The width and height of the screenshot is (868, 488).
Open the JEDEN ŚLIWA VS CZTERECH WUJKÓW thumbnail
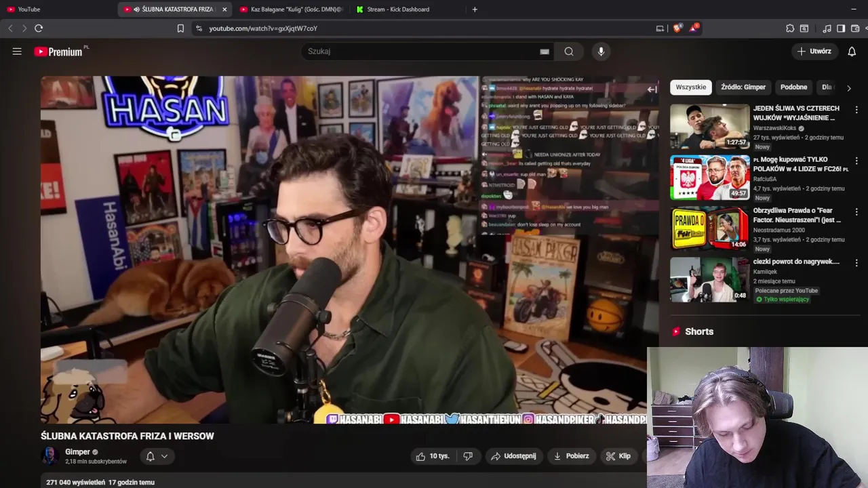tap(710, 127)
